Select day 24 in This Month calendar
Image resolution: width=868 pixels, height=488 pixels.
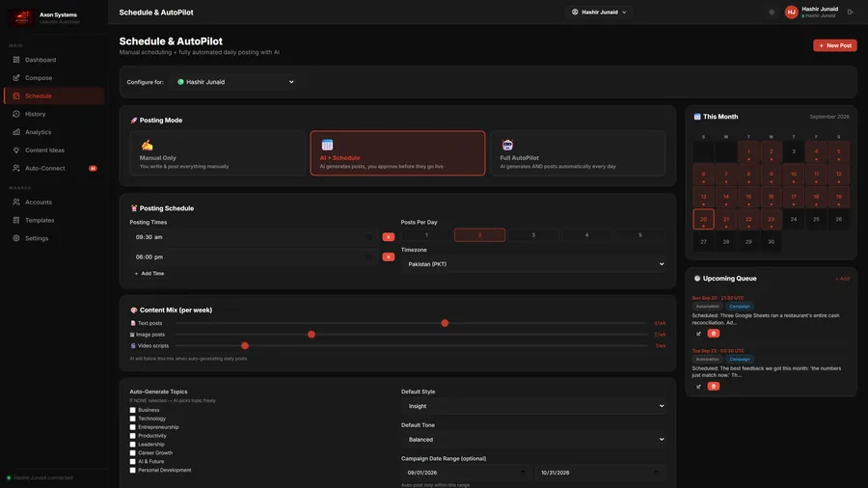coord(794,219)
